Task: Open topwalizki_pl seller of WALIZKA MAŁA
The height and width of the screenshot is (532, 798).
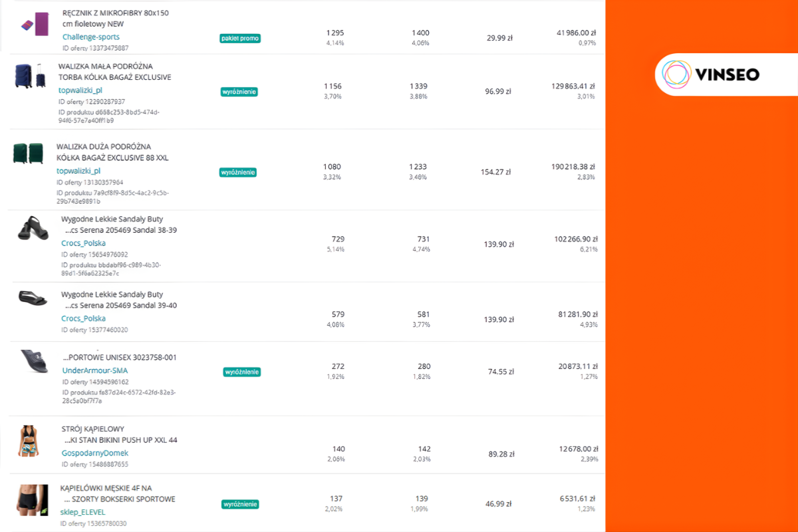Action: 80,90
